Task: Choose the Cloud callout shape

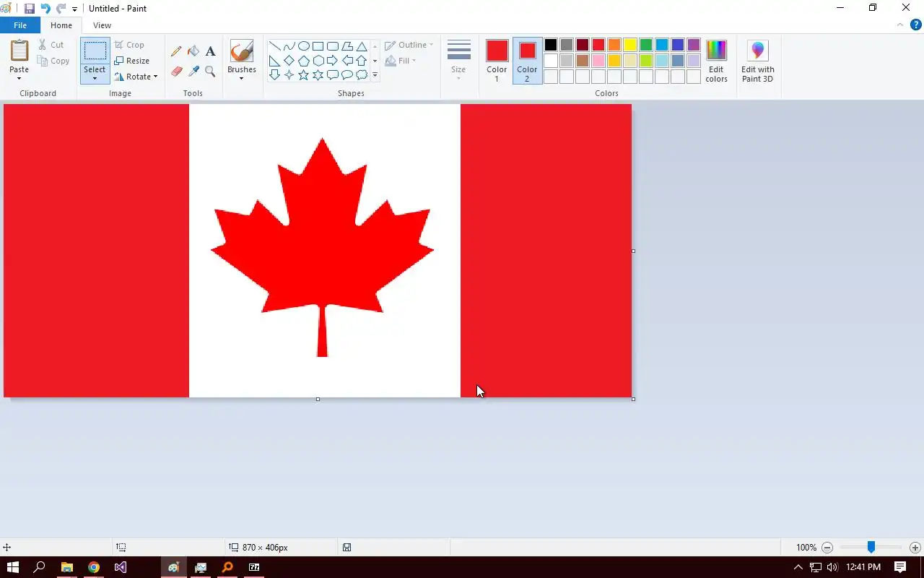Action: (362, 75)
